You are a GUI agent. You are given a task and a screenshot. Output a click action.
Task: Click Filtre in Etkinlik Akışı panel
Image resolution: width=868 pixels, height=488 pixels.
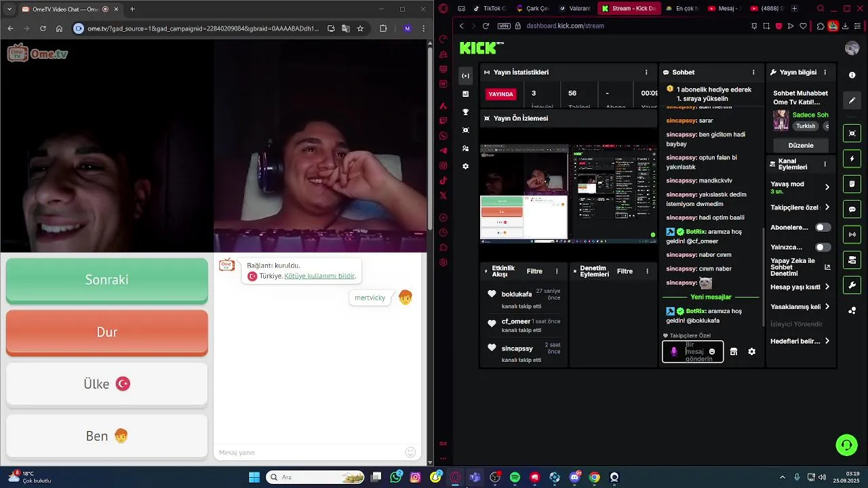[x=534, y=271]
